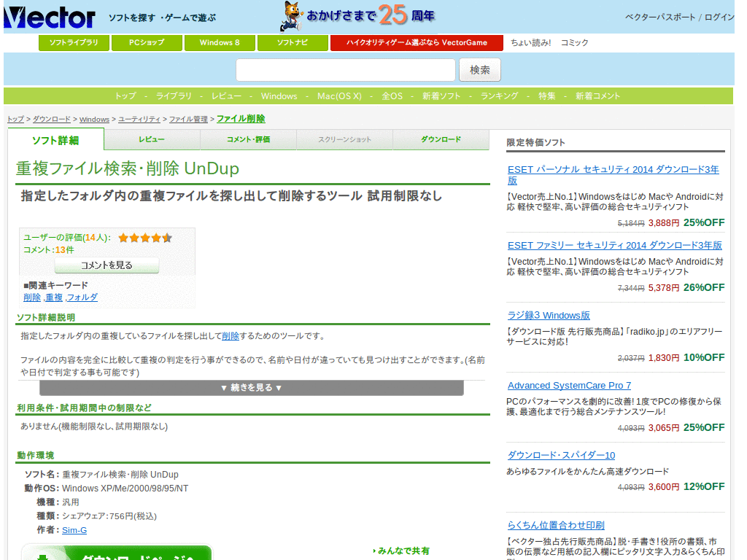
Task: Click the user rating stars
Action: tap(145, 238)
